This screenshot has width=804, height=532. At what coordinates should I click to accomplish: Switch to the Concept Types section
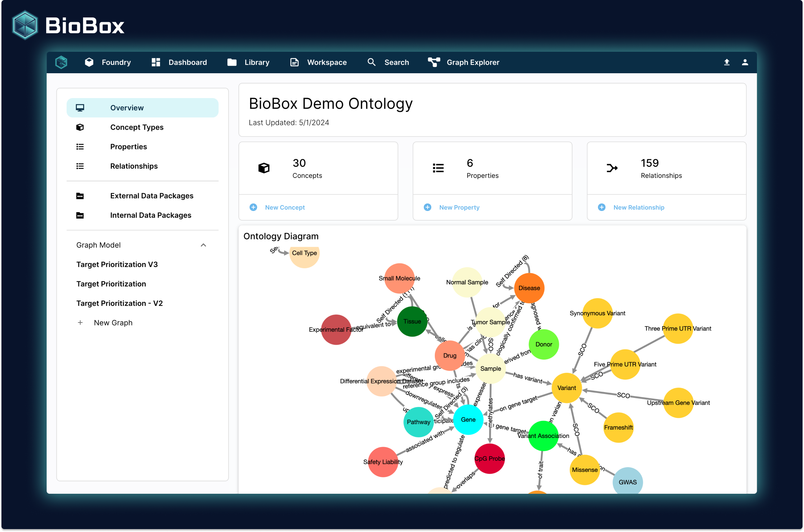(x=137, y=127)
